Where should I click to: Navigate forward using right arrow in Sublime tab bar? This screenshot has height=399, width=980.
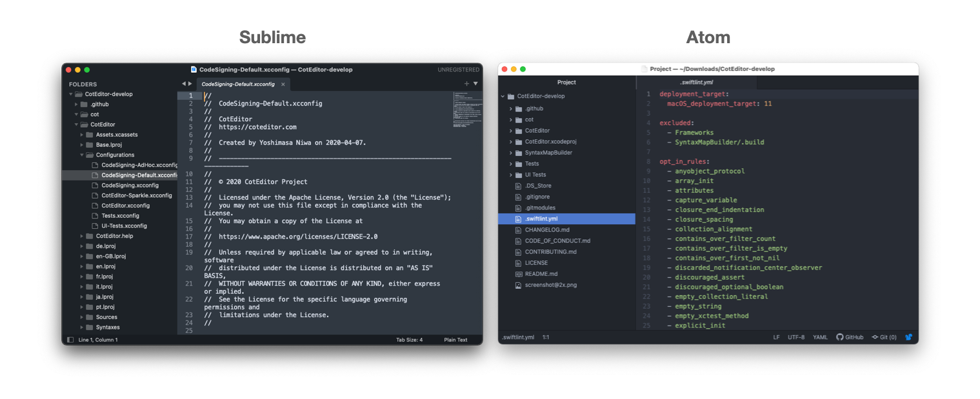pyautogui.click(x=191, y=83)
